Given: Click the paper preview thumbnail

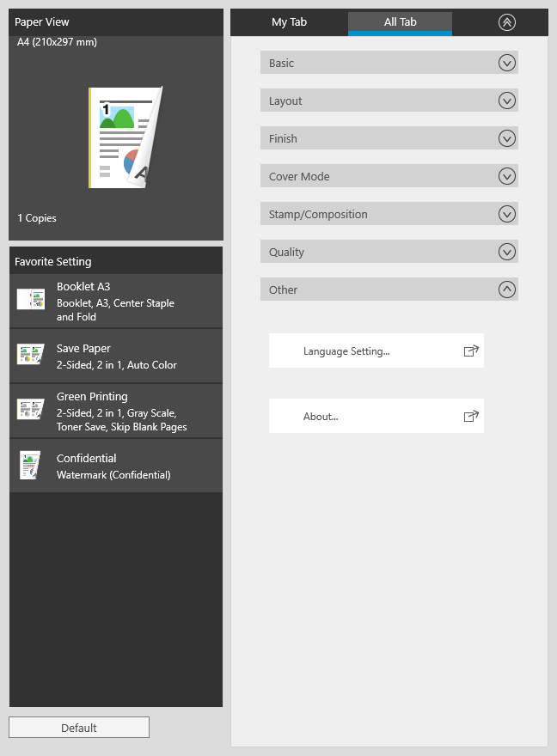Looking at the screenshot, I should tap(125, 137).
